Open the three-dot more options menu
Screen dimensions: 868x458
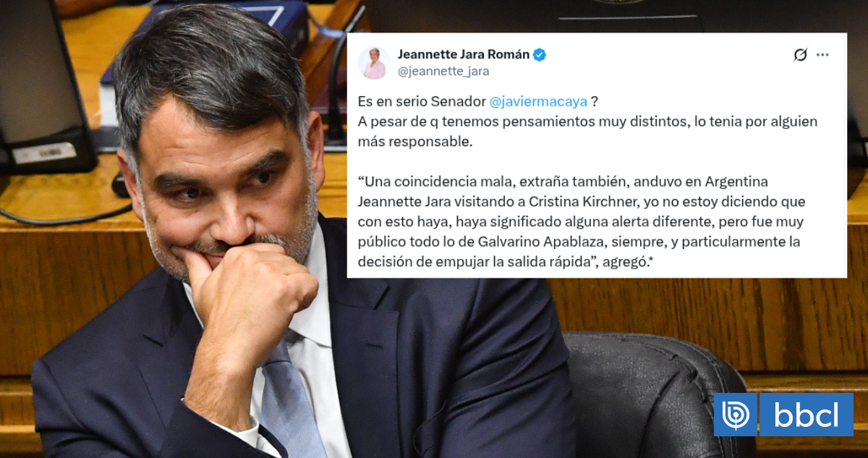click(x=822, y=55)
